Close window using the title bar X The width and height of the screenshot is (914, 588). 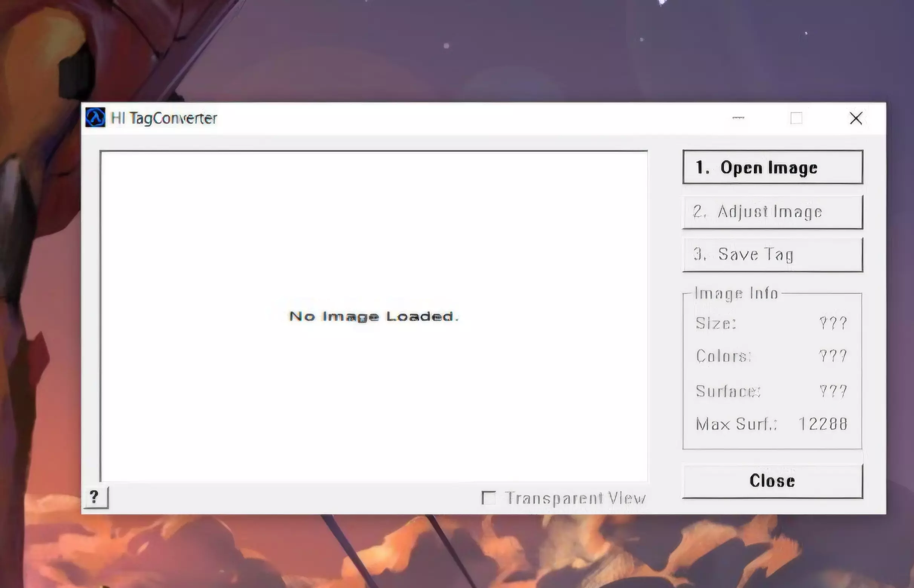(x=856, y=118)
